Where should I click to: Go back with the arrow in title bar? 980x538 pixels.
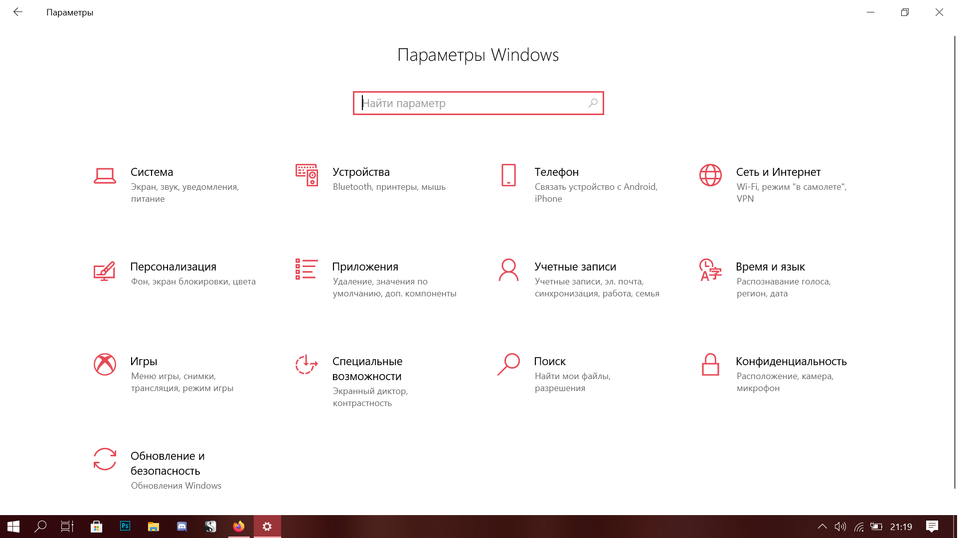pyautogui.click(x=18, y=12)
